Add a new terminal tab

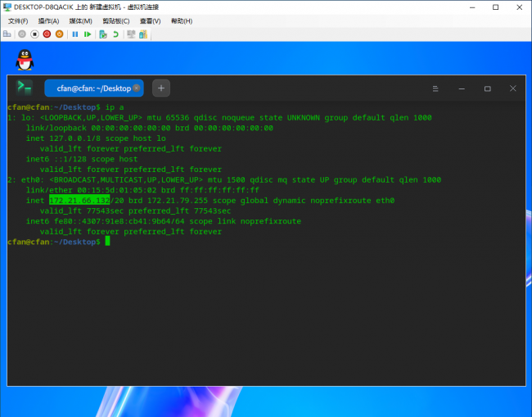[x=161, y=88]
